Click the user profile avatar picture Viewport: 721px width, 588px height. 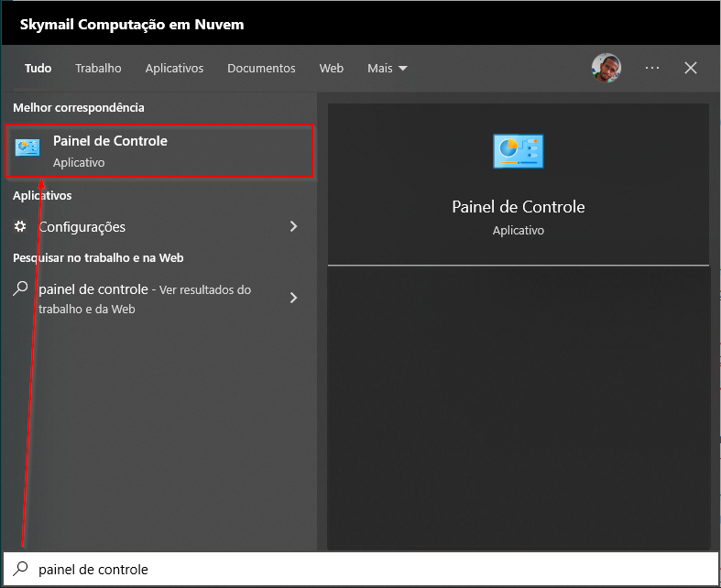coord(606,68)
